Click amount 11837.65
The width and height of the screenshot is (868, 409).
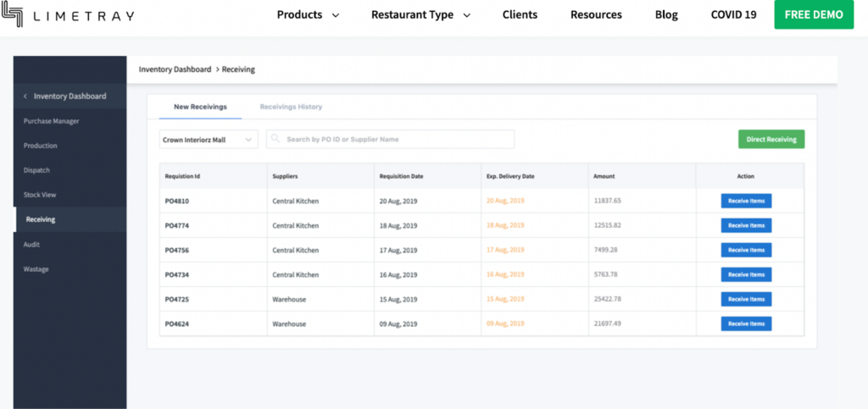click(607, 201)
